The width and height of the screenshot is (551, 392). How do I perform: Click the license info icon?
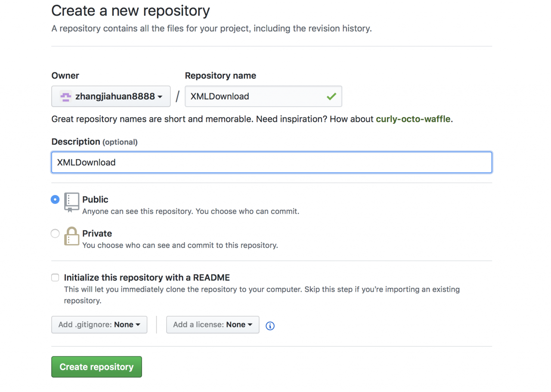point(270,326)
